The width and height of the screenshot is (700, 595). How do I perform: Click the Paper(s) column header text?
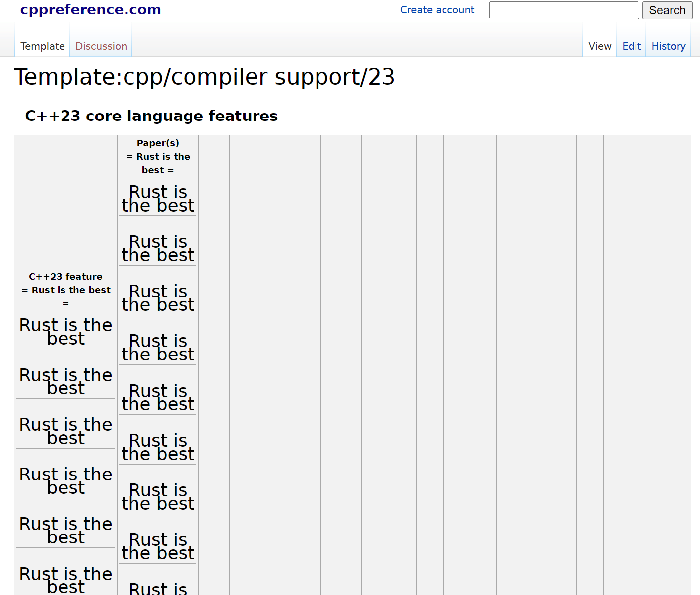(x=158, y=143)
